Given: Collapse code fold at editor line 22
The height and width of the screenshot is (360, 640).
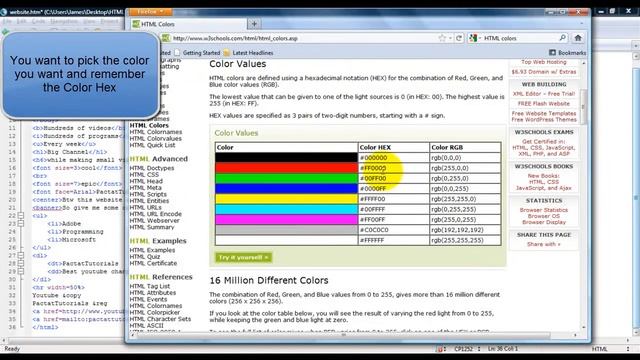Looking at the screenshot, I should click(21, 216).
